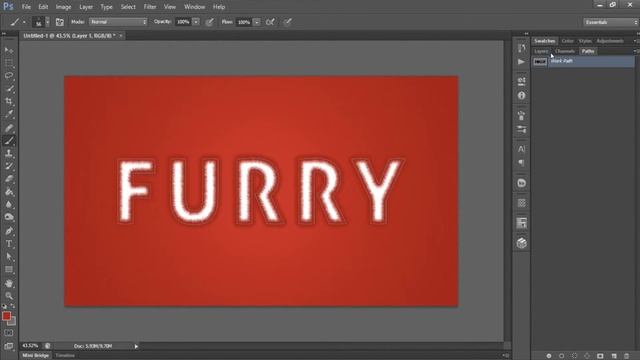Open the Select menu
The image size is (640, 360).
[x=128, y=7]
